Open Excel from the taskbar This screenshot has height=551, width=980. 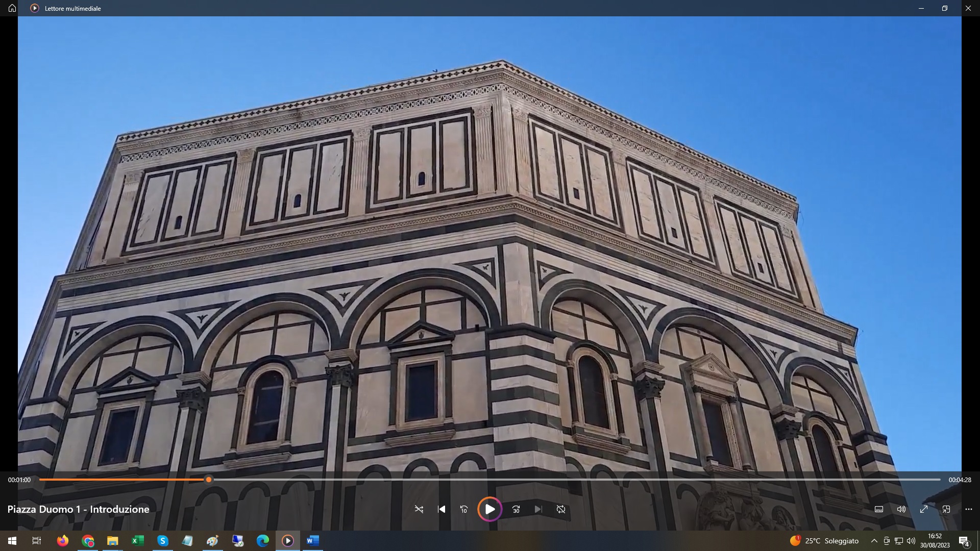pos(138,541)
